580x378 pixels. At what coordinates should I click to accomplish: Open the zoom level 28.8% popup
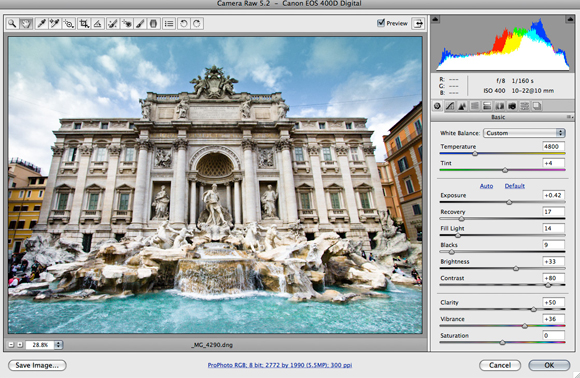58,345
